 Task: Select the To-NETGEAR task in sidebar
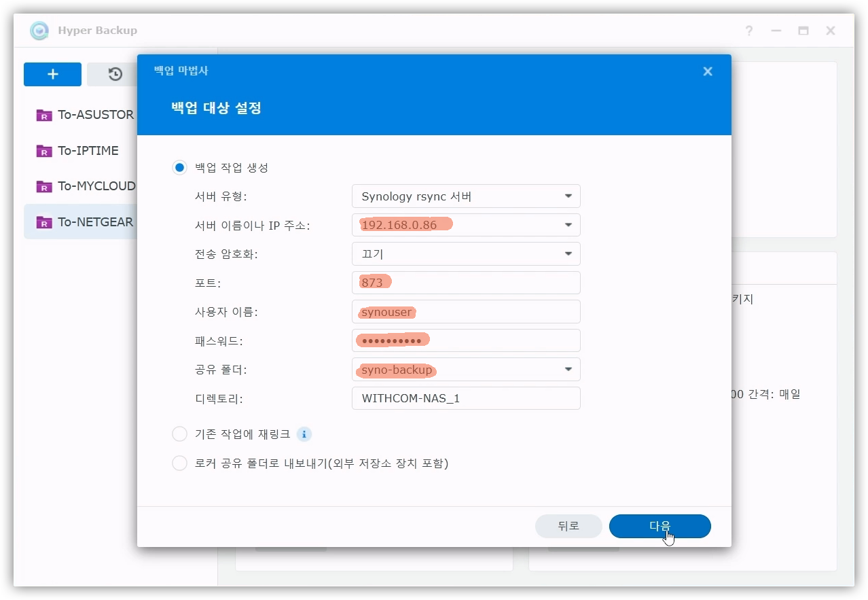94,222
